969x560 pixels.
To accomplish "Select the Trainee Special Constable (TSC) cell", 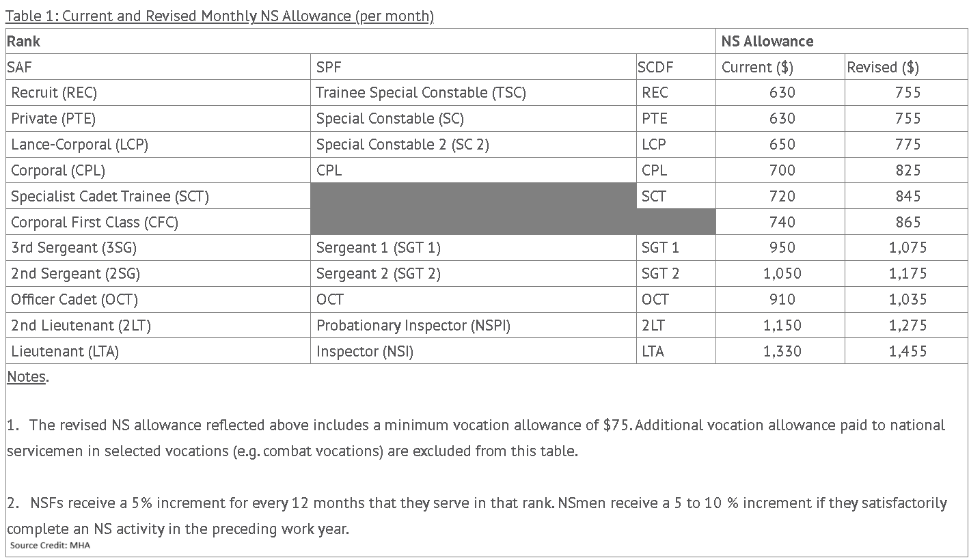I will pyautogui.click(x=421, y=93).
